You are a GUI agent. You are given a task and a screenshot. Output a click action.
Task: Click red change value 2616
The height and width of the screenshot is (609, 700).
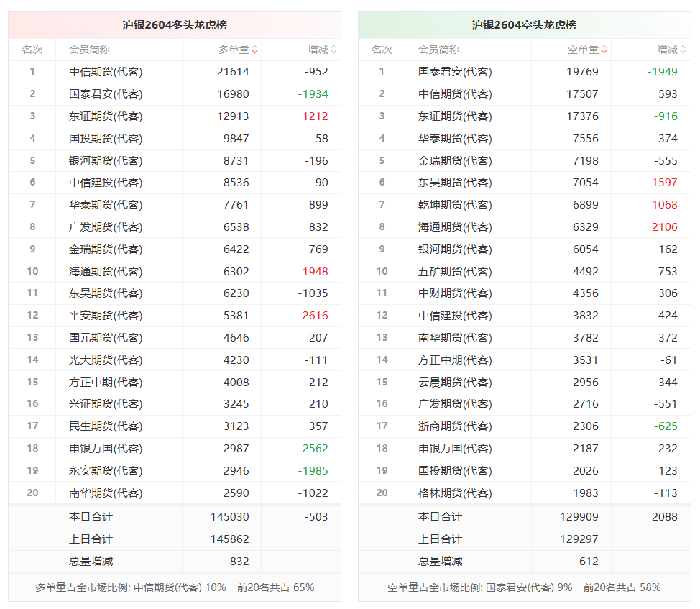pyautogui.click(x=316, y=316)
